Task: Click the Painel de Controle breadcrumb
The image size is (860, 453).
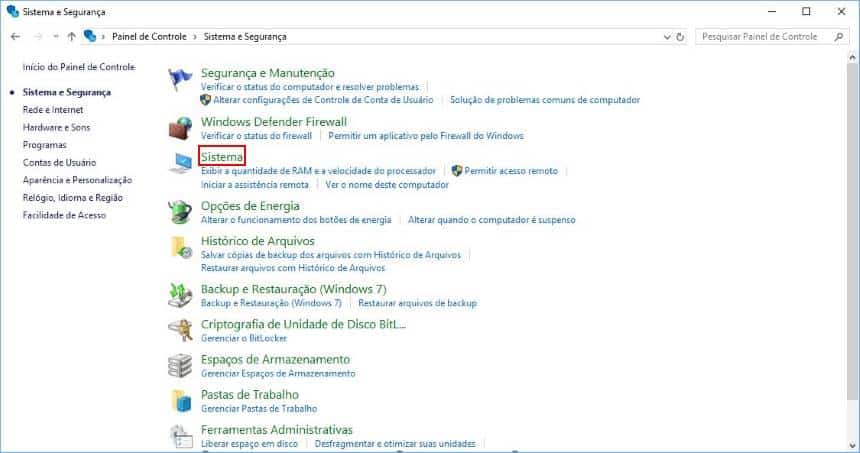Action: [149, 37]
